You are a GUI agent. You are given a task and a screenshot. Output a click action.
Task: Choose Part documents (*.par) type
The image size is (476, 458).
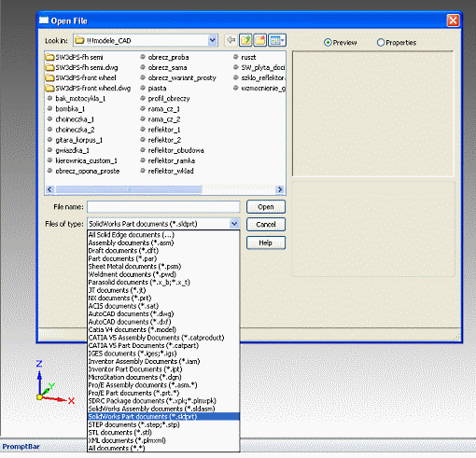(163, 258)
